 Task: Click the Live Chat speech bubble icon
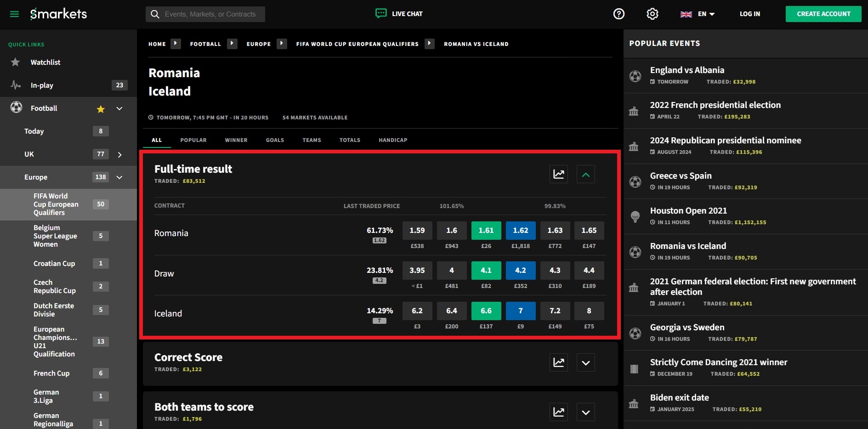[x=381, y=13]
